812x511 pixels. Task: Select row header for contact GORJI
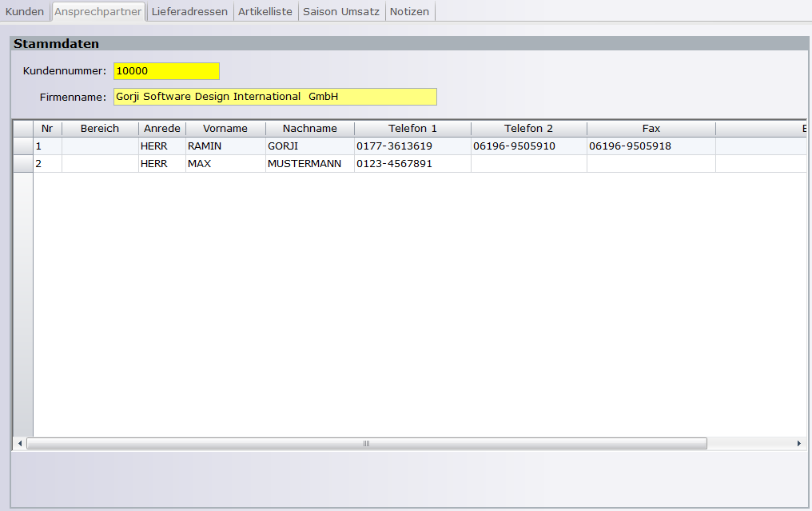tap(23, 146)
